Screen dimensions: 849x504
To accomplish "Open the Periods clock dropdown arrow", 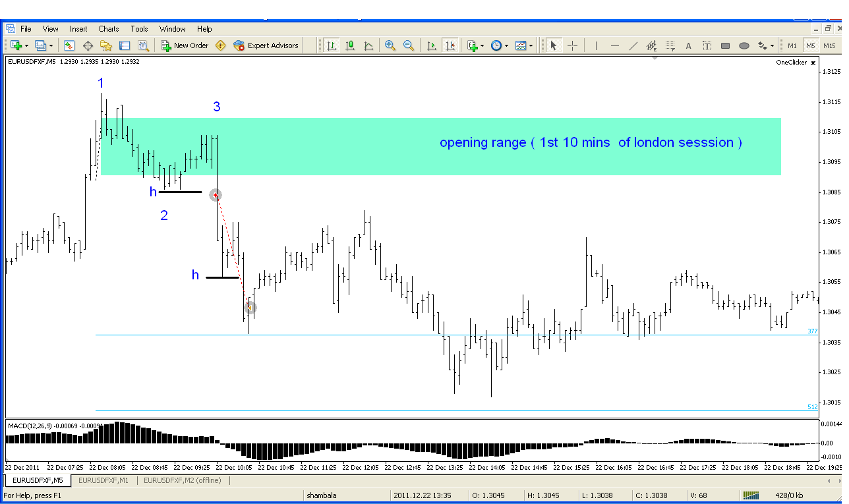I will click(507, 45).
